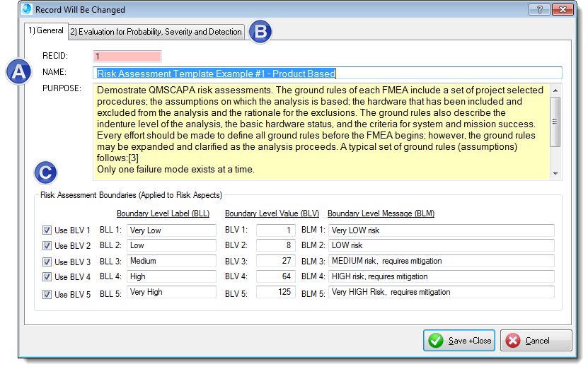588x369 pixels.
Task: Click the pink RECID field
Action: tap(127, 56)
